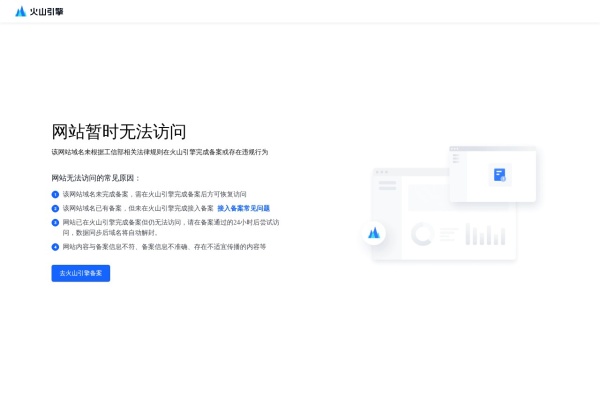This screenshot has width=600, height=400.
Task: Open the 接入备案常见问题 link
Action: (x=243, y=208)
